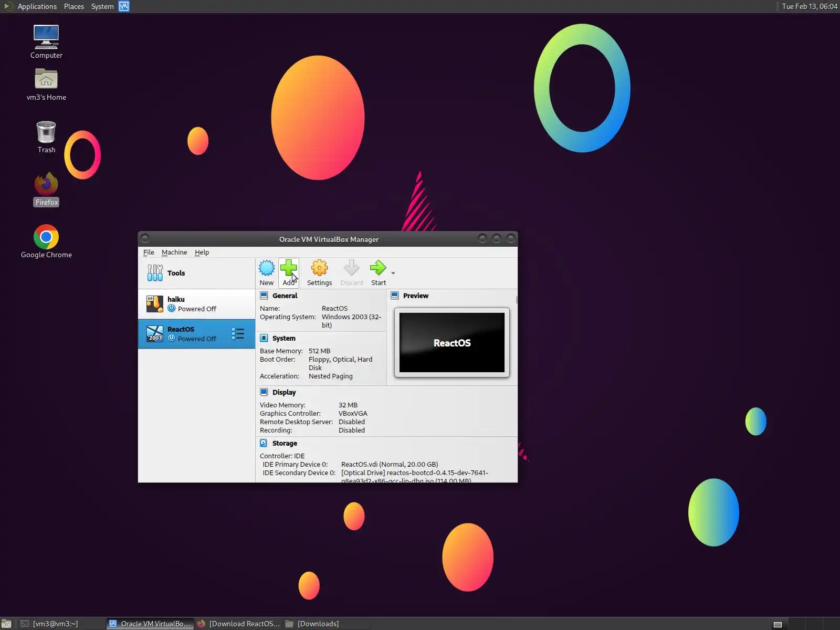Open the File menu in VirtualBox

pyautogui.click(x=149, y=253)
